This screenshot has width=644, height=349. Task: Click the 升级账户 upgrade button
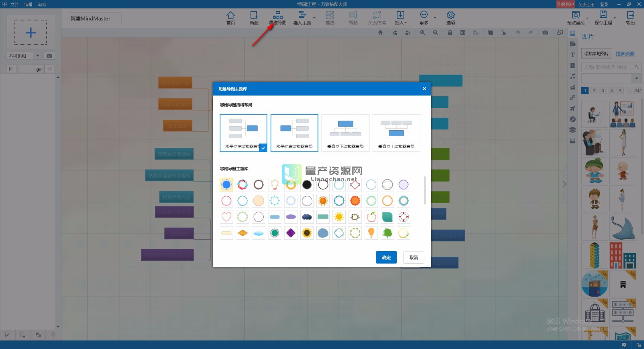click(565, 4)
